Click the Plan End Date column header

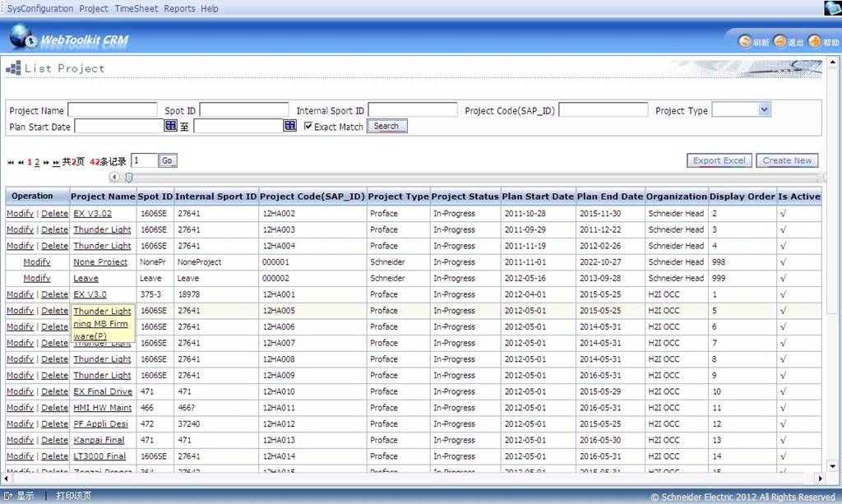tap(610, 197)
